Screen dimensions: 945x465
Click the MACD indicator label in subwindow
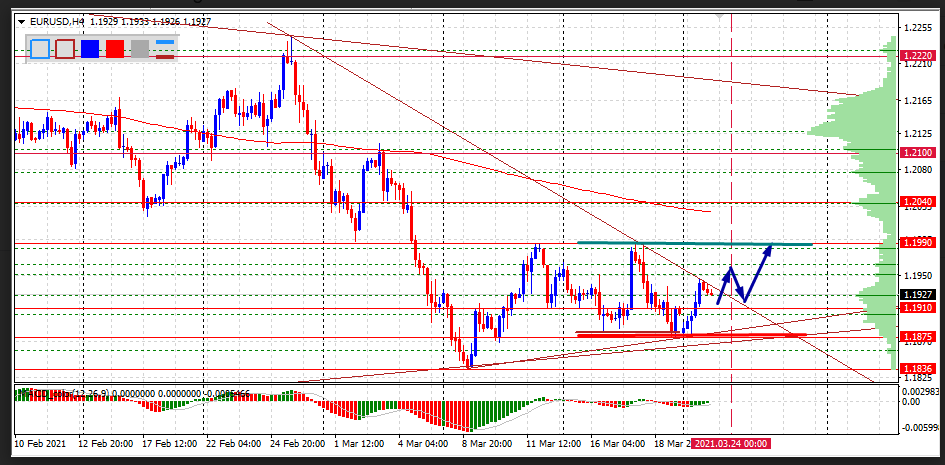click(x=60, y=391)
